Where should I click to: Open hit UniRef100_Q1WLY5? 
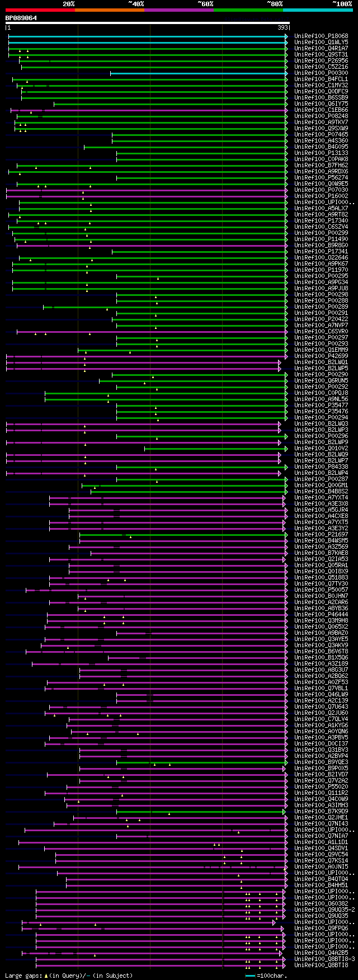[321, 42]
